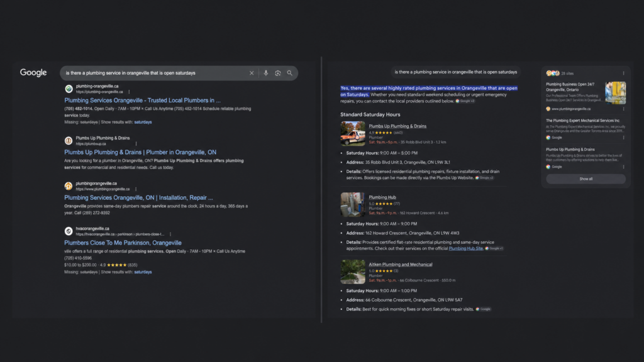Click the Plumbs Up van thumbnail photo

click(353, 133)
